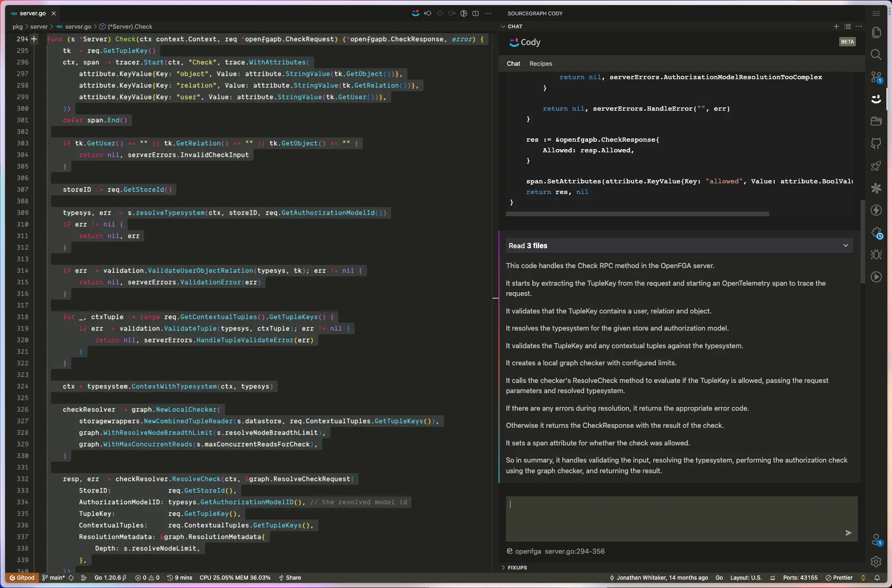
Task: Click Prettier status bar item
Action: [x=839, y=578]
